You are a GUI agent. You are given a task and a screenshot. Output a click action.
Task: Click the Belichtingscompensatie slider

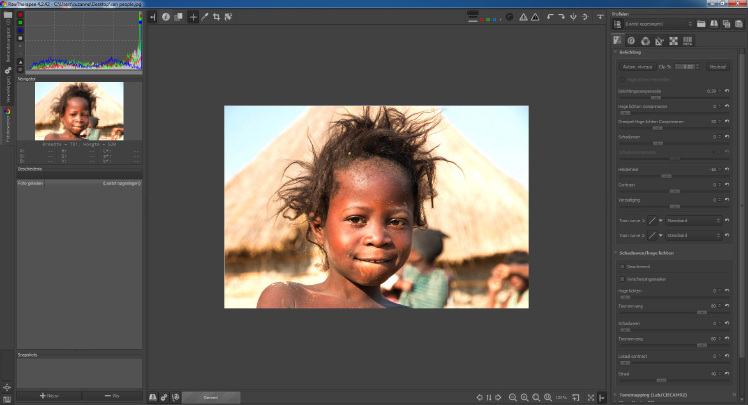[673, 97]
